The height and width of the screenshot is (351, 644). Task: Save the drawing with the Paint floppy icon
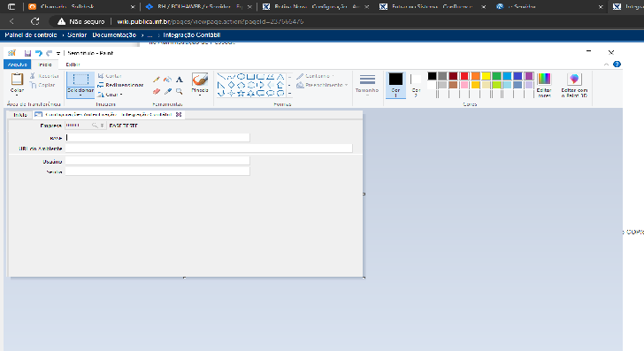(x=27, y=53)
